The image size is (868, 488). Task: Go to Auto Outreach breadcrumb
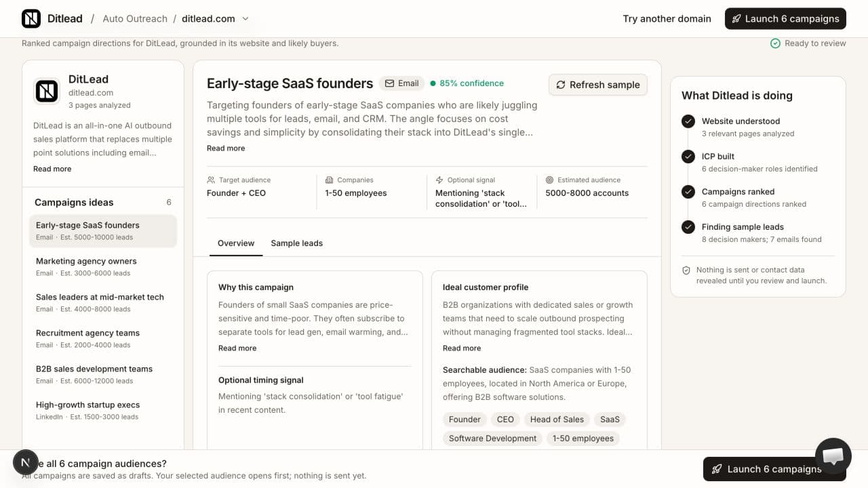[135, 19]
